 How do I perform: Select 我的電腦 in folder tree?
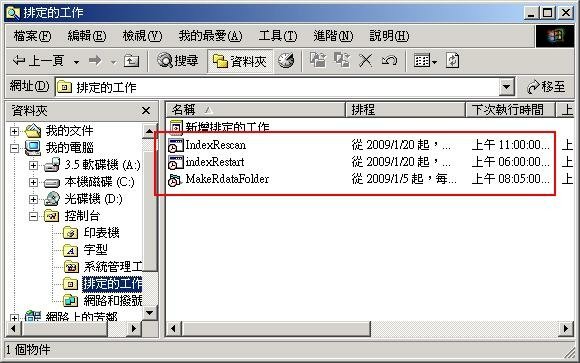(70, 148)
